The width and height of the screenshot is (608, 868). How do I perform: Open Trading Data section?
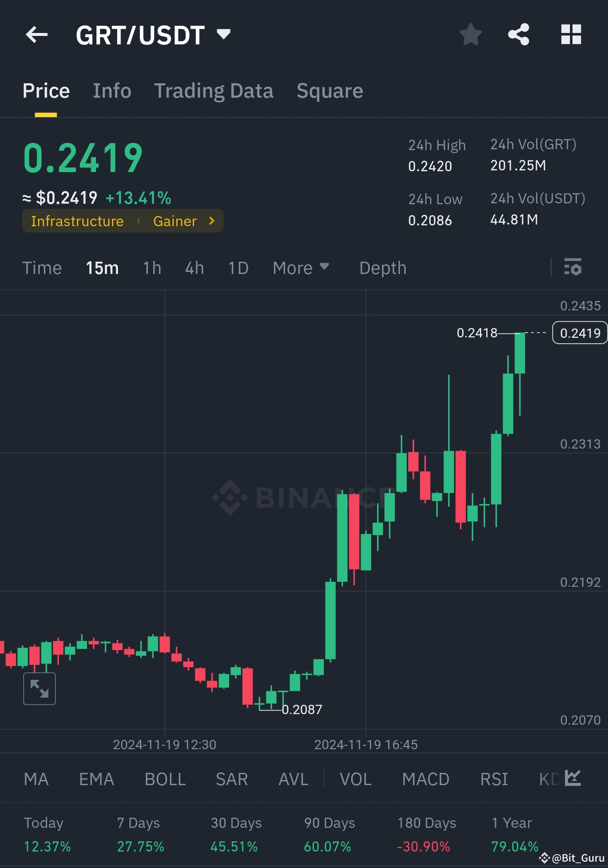point(214,91)
